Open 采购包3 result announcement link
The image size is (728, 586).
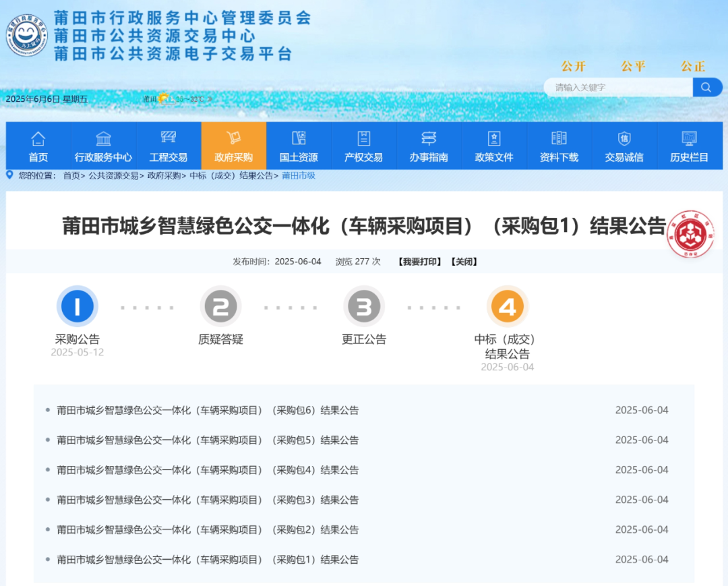pyautogui.click(x=208, y=500)
